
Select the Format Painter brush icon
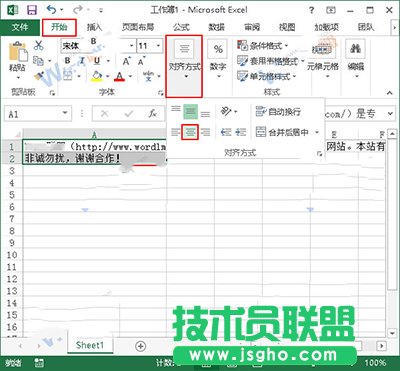tap(39, 76)
